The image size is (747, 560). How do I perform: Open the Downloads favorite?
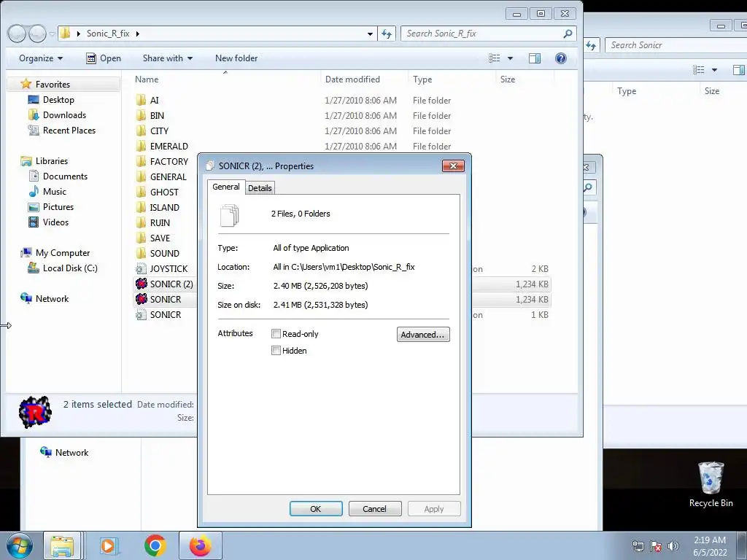pyautogui.click(x=64, y=114)
